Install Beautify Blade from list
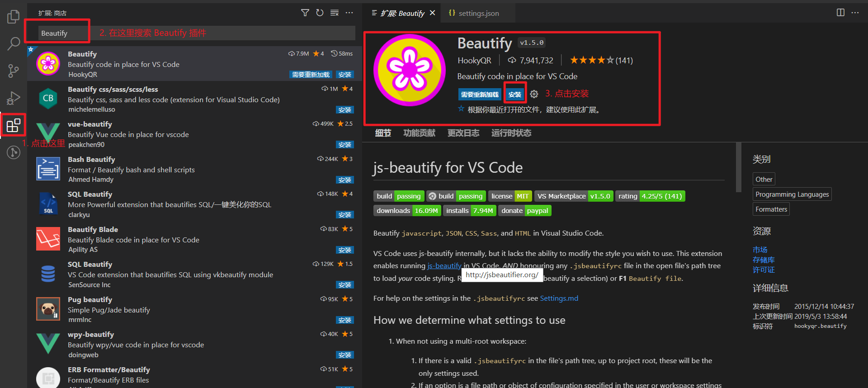The height and width of the screenshot is (388, 868). (344, 250)
